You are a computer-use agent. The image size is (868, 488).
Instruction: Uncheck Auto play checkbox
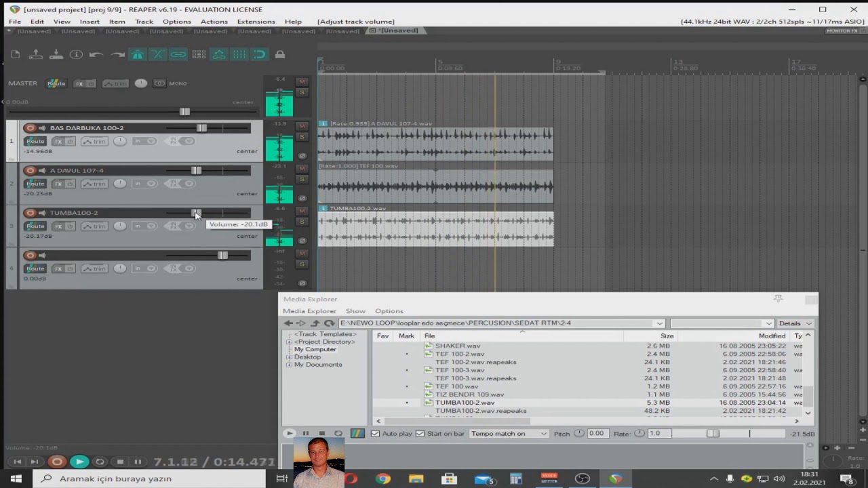pos(376,434)
